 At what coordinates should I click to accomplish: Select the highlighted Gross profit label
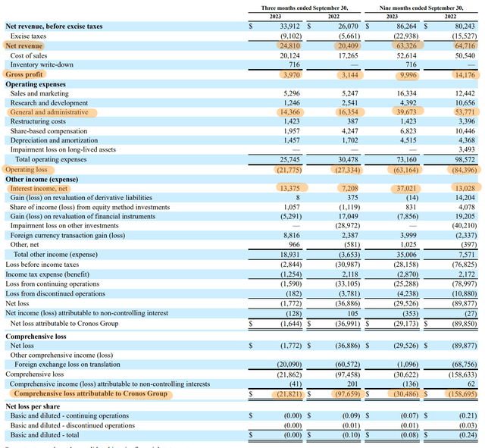pos(25,75)
